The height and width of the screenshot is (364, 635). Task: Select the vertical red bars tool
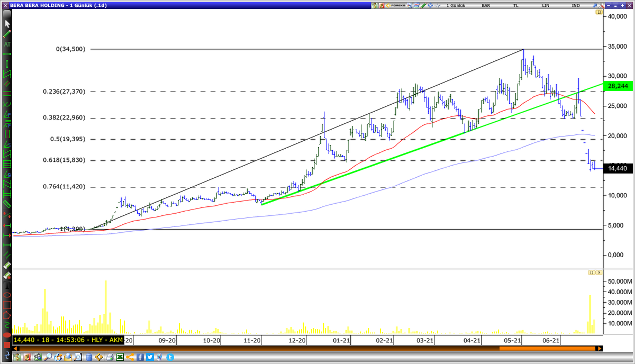pos(7,134)
